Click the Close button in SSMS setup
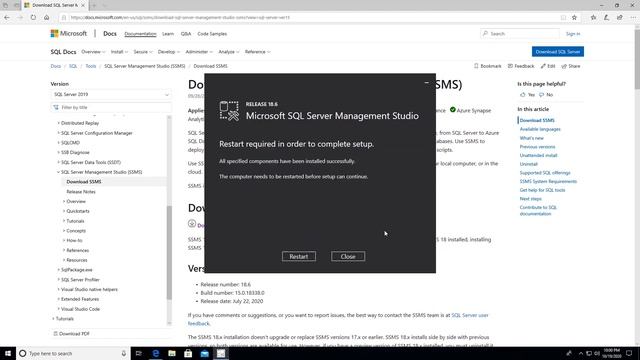Image resolution: width=640 pixels, height=360 pixels. pyautogui.click(x=348, y=256)
